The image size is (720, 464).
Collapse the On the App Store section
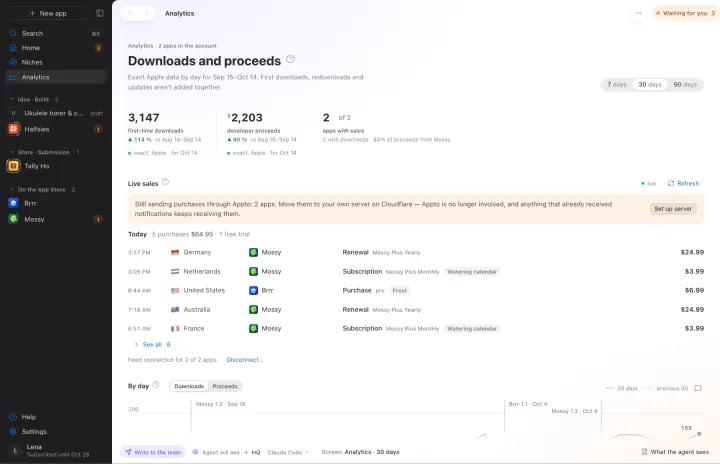(42, 189)
